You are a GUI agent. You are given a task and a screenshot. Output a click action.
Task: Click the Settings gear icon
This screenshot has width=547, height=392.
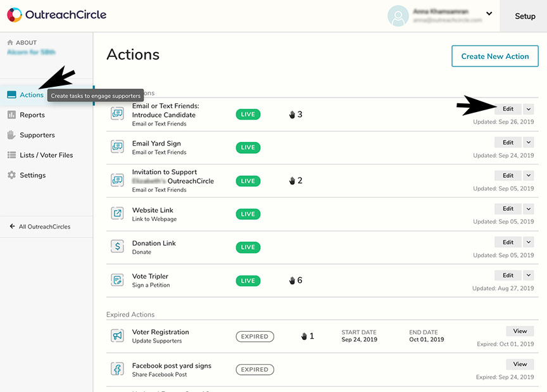tap(11, 175)
